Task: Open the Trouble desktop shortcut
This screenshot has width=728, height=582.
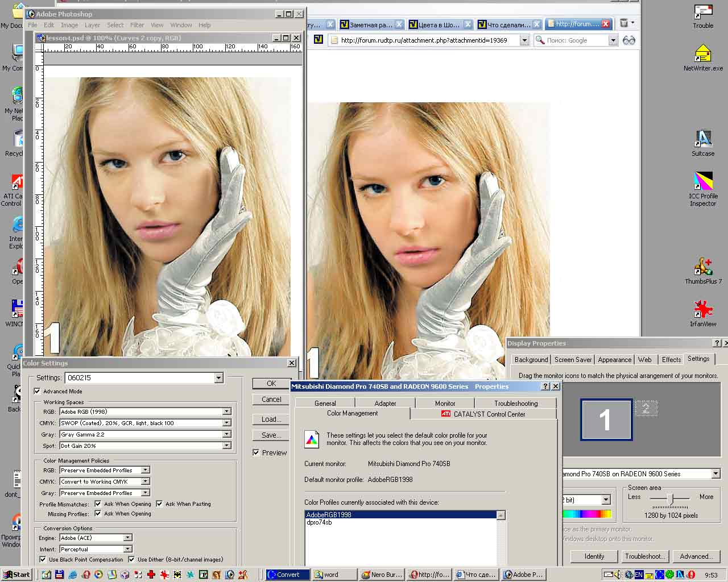Action: [x=703, y=16]
